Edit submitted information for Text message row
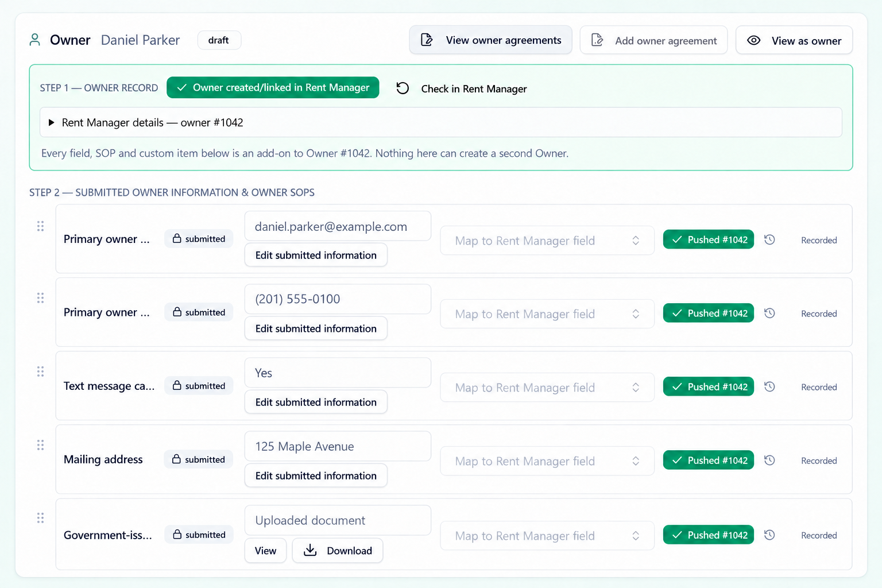The image size is (882, 588). (x=316, y=402)
